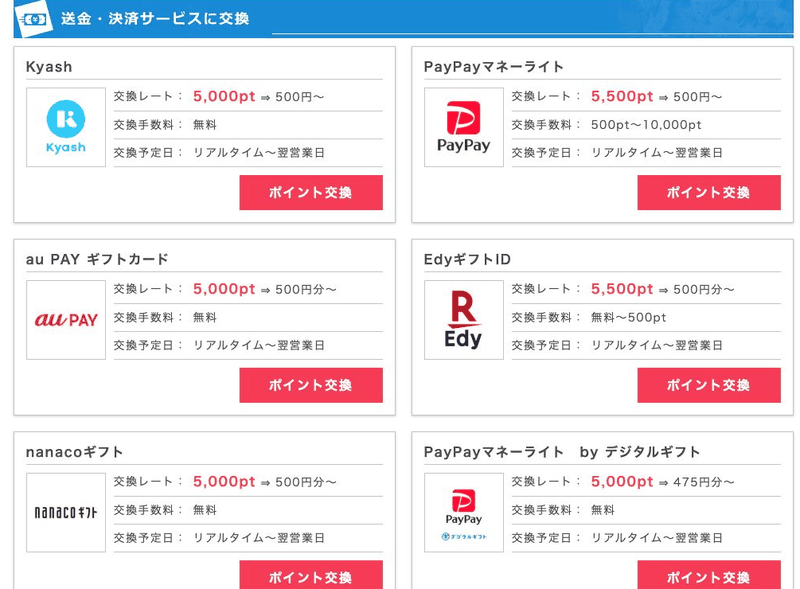This screenshot has height=589, width=800.
Task: Click the PayPayマネーライト card title
Action: (x=493, y=67)
